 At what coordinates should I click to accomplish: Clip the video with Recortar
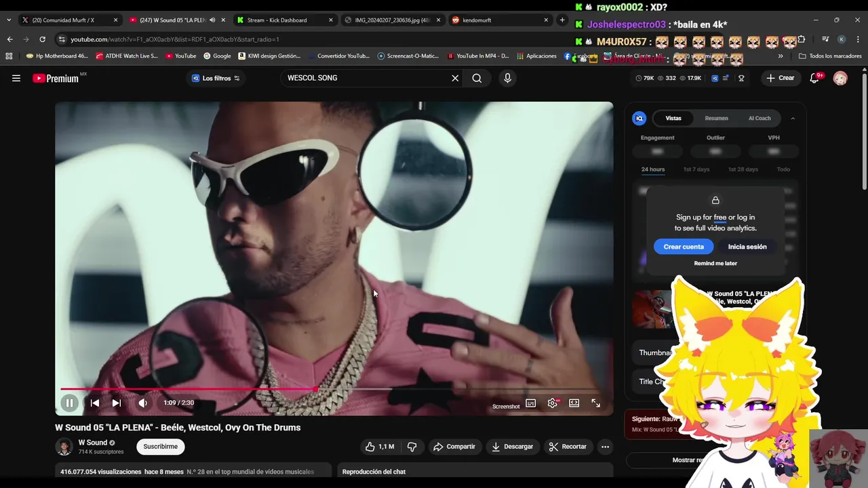click(x=568, y=447)
